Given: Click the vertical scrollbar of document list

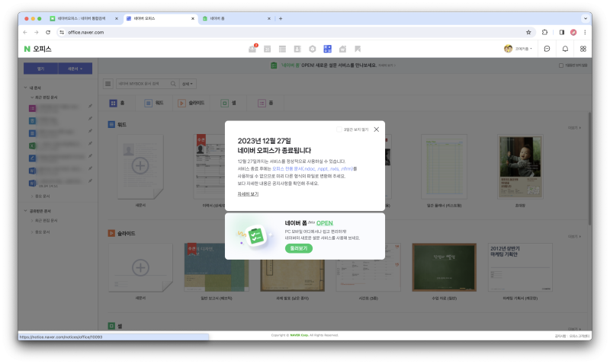Looking at the screenshot, I should click(x=589, y=168).
